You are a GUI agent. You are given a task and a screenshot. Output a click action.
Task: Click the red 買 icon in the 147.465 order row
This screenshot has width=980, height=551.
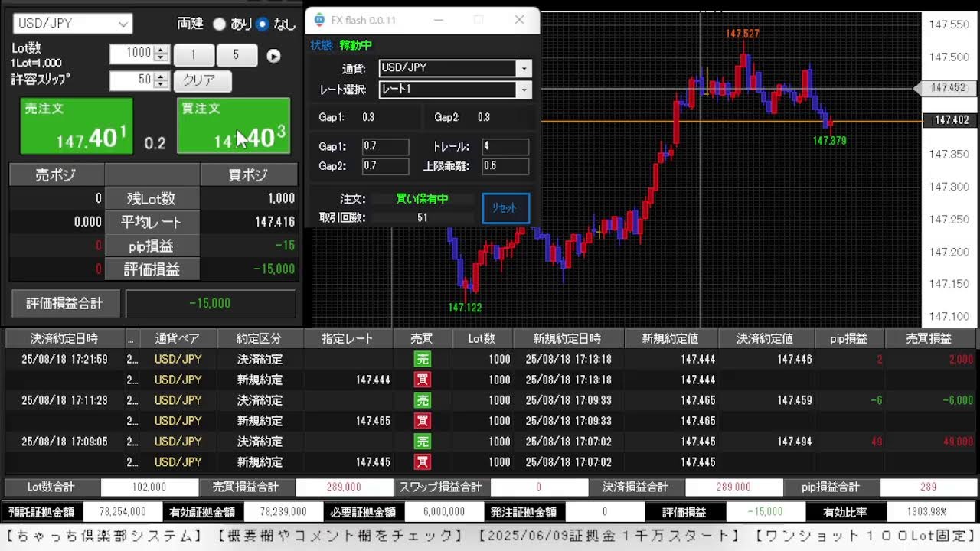pos(423,421)
